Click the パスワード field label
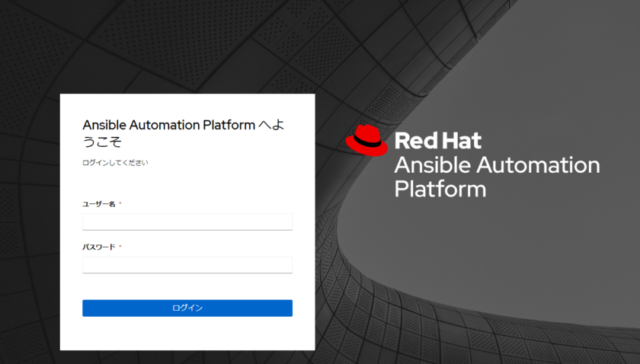 [99, 247]
